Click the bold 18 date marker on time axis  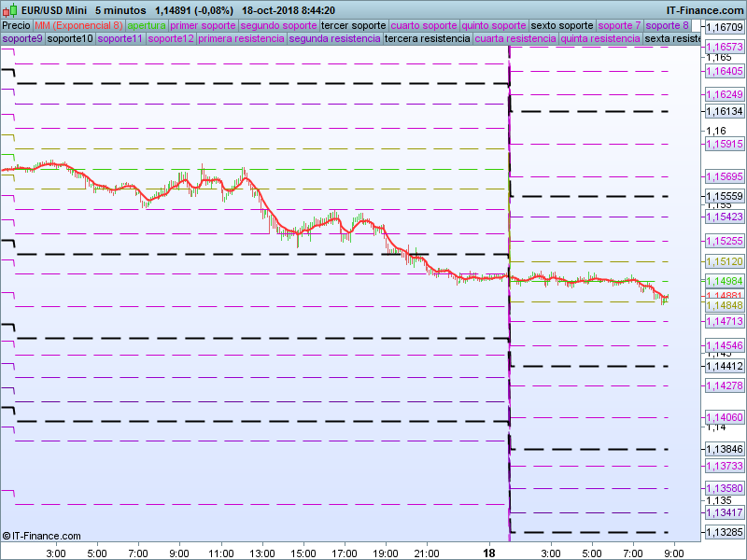(489, 553)
